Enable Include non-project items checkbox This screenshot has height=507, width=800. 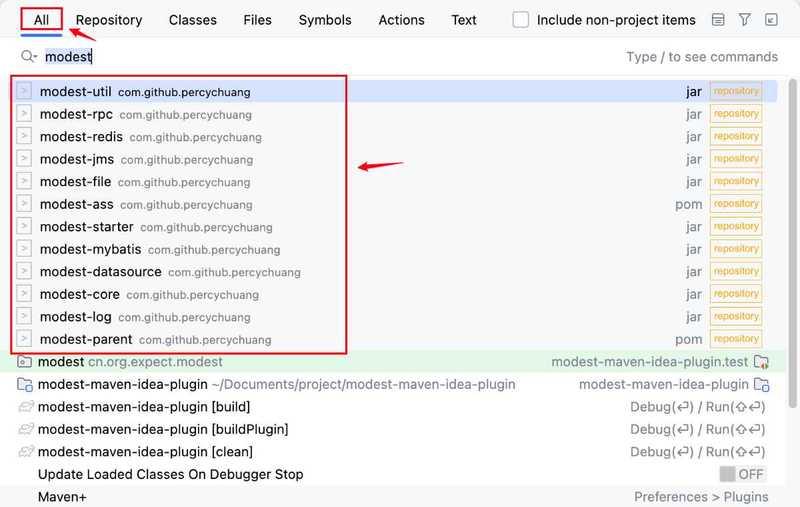[520, 20]
